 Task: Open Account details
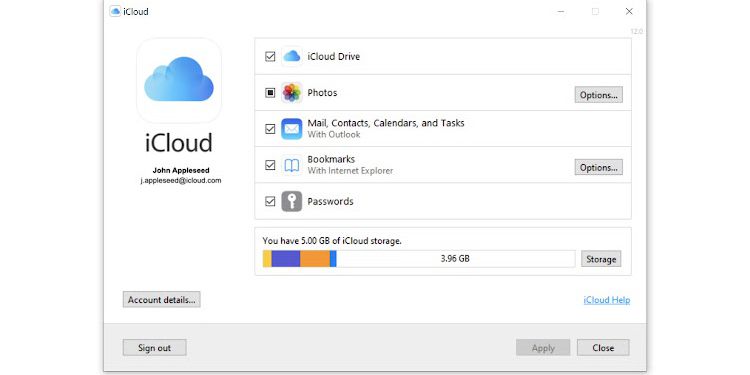pos(162,299)
